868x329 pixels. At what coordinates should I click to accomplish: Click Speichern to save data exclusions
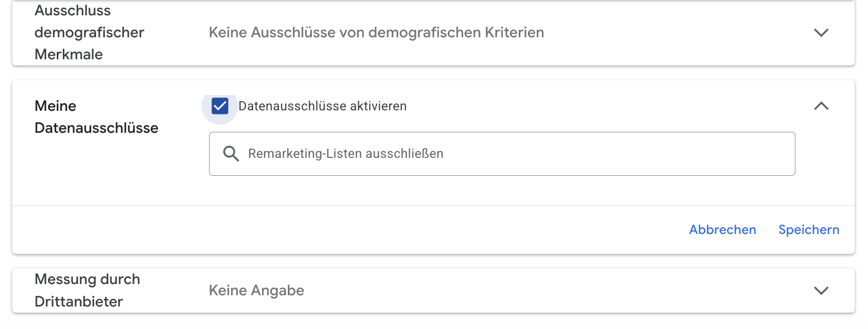(x=809, y=230)
